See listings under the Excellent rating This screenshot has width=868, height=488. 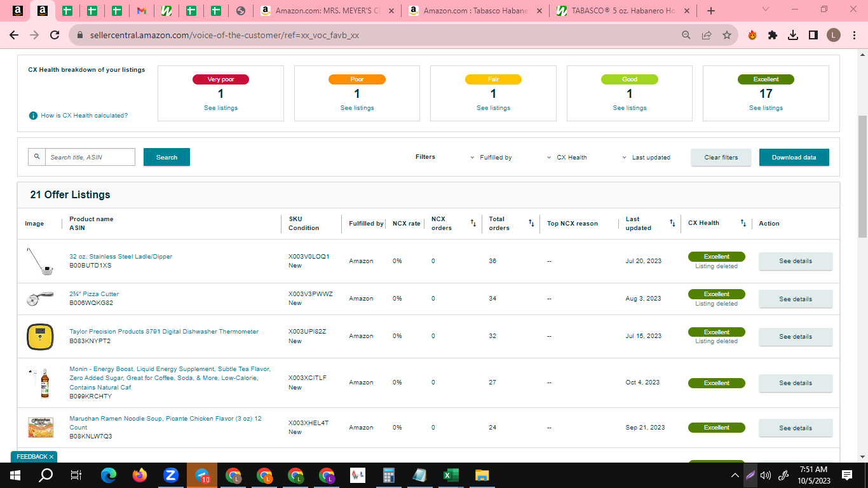[766, 108]
